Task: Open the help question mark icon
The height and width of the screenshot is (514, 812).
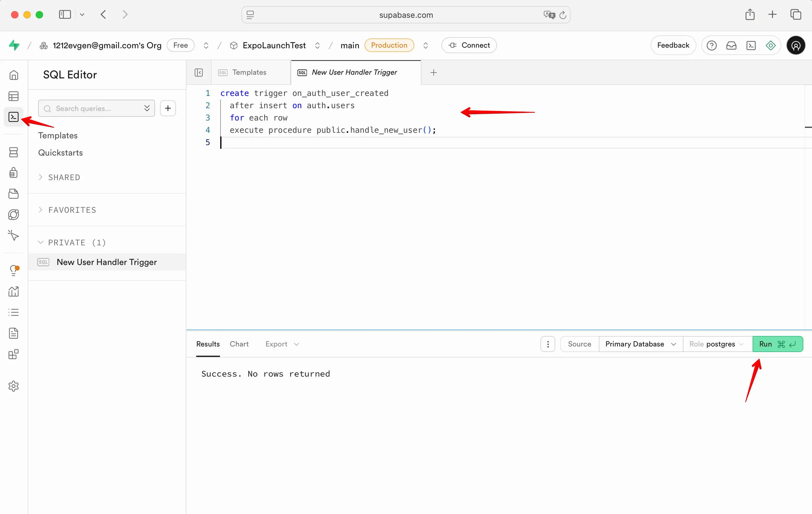Action: (x=711, y=45)
